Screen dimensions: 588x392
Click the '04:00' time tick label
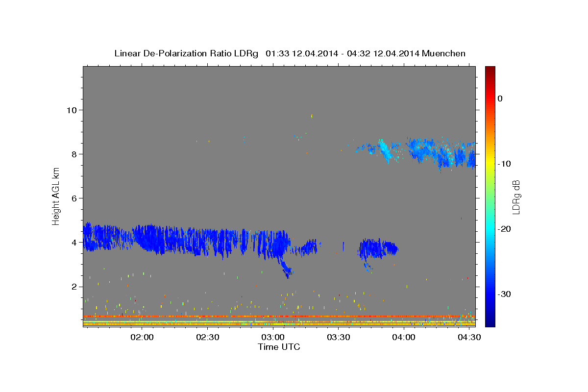tap(404, 337)
